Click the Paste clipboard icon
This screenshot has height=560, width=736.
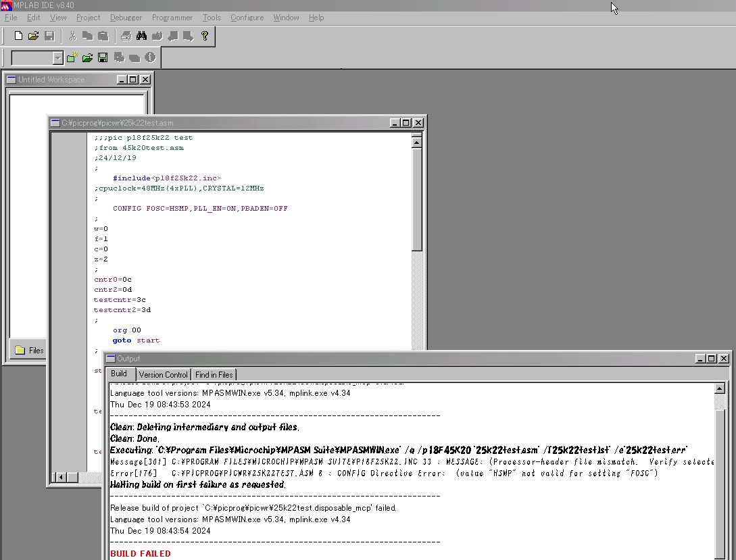pyautogui.click(x=103, y=36)
